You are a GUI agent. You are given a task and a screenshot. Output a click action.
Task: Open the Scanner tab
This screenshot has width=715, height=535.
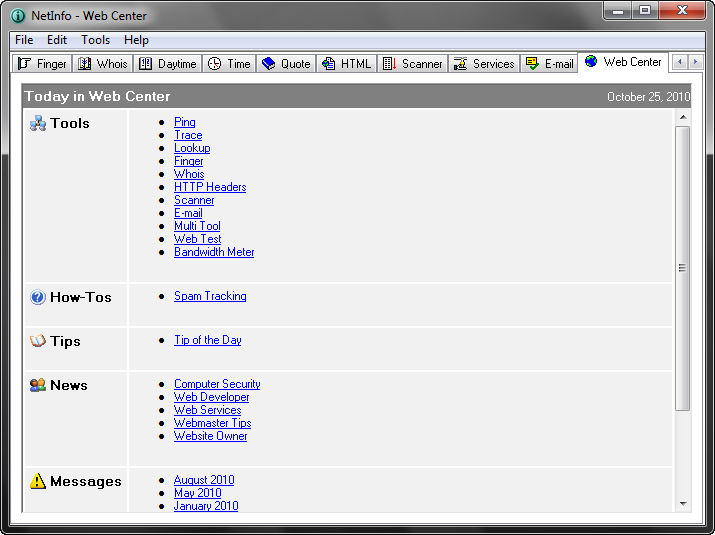413,64
